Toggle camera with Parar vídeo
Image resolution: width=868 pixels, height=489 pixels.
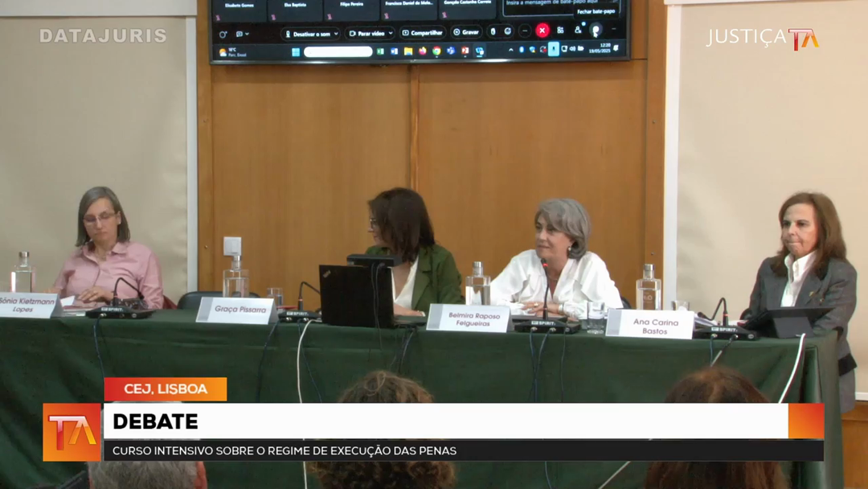(x=366, y=34)
